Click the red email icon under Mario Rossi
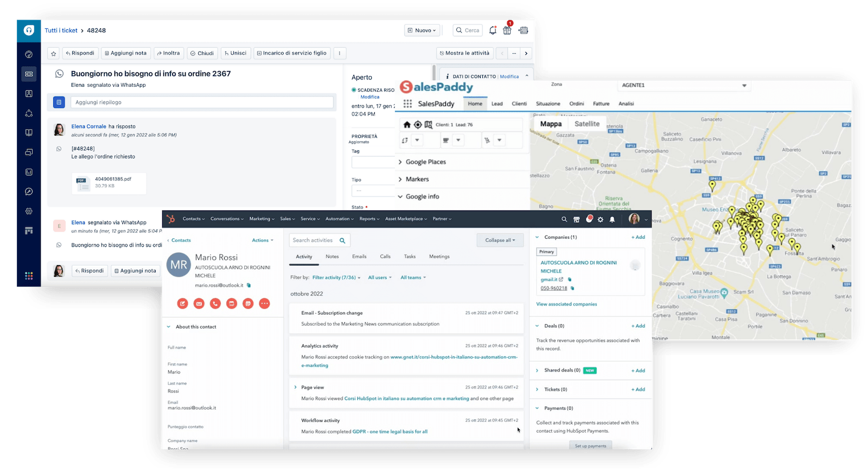 point(199,303)
